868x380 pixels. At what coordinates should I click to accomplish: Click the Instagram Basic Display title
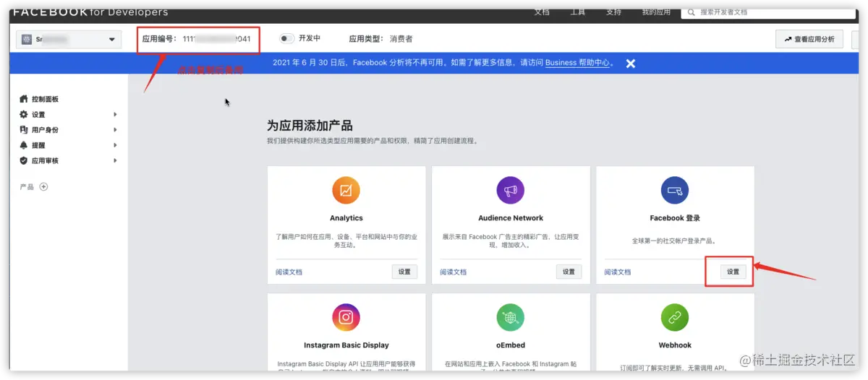[x=346, y=345]
